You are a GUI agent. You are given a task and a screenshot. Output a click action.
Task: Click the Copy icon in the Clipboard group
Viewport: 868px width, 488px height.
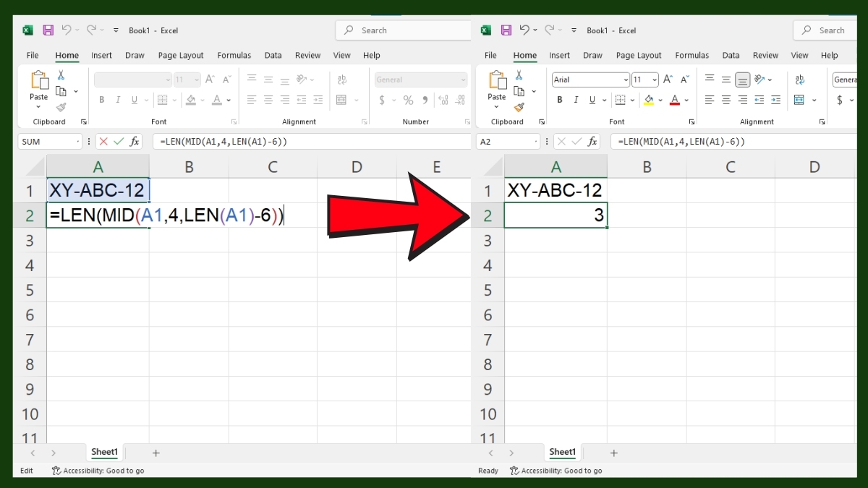519,91
